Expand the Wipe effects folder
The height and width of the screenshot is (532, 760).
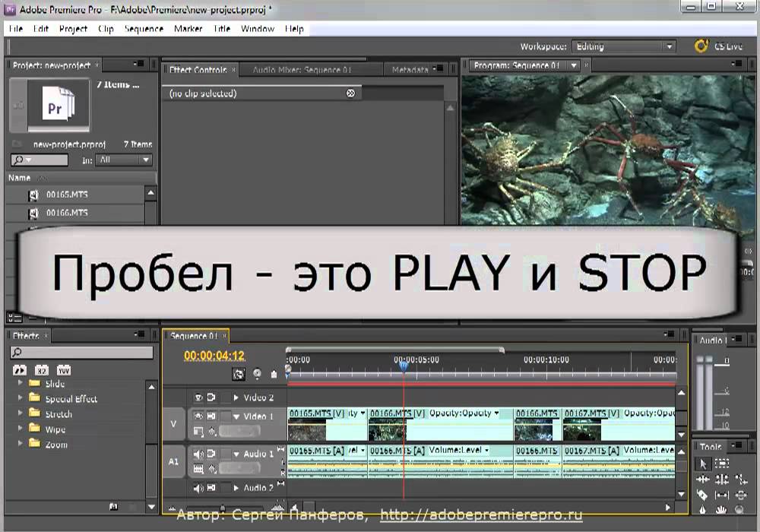20,429
